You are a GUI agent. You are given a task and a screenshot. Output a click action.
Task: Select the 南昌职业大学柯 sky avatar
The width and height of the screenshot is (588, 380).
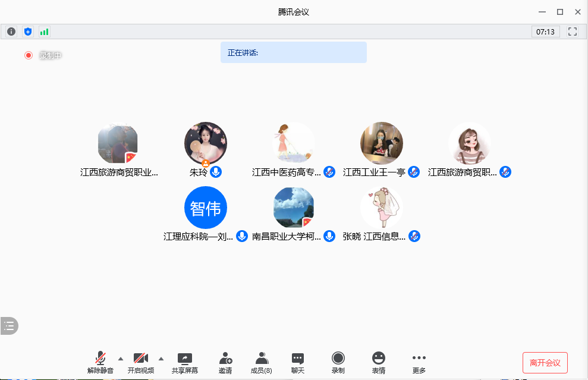pos(294,208)
